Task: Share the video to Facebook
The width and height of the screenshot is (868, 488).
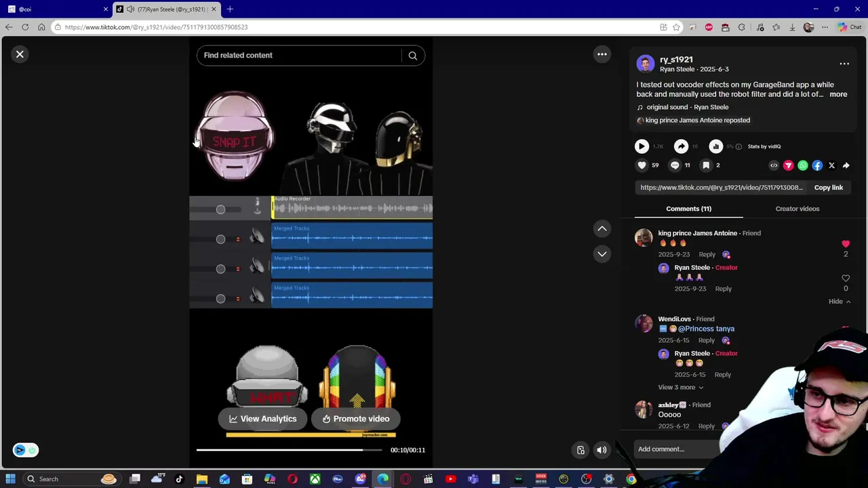Action: tap(817, 165)
